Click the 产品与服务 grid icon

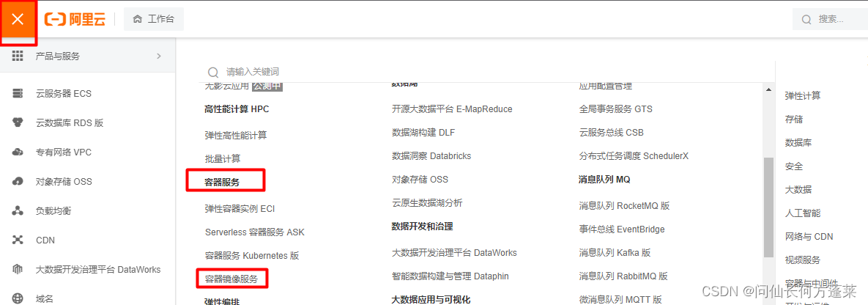(x=18, y=56)
